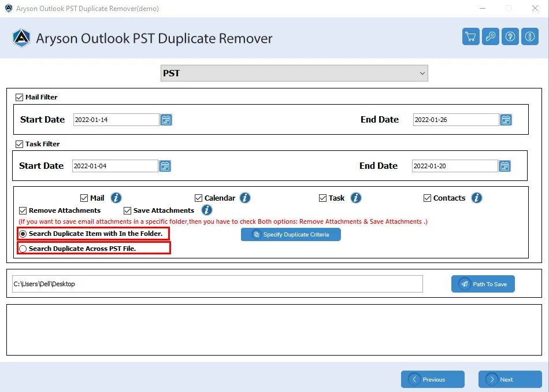Toggle the Mail Filter checkbox

click(19, 97)
